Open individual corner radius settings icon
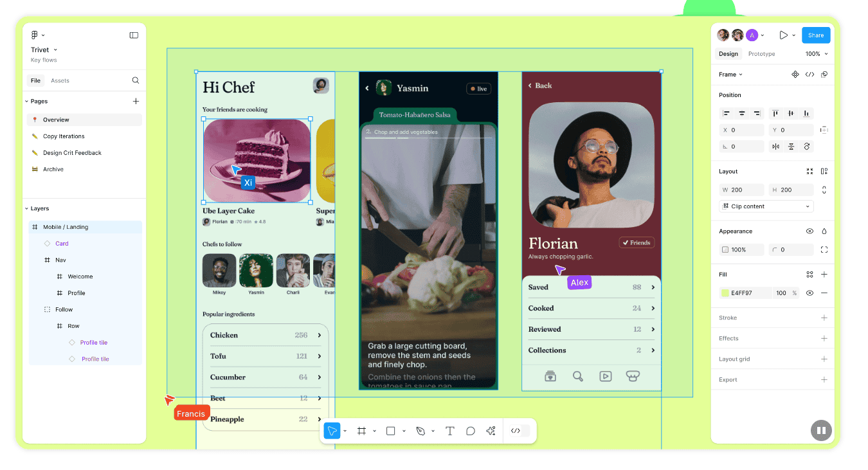The width and height of the screenshot is (868, 470). pos(824,249)
